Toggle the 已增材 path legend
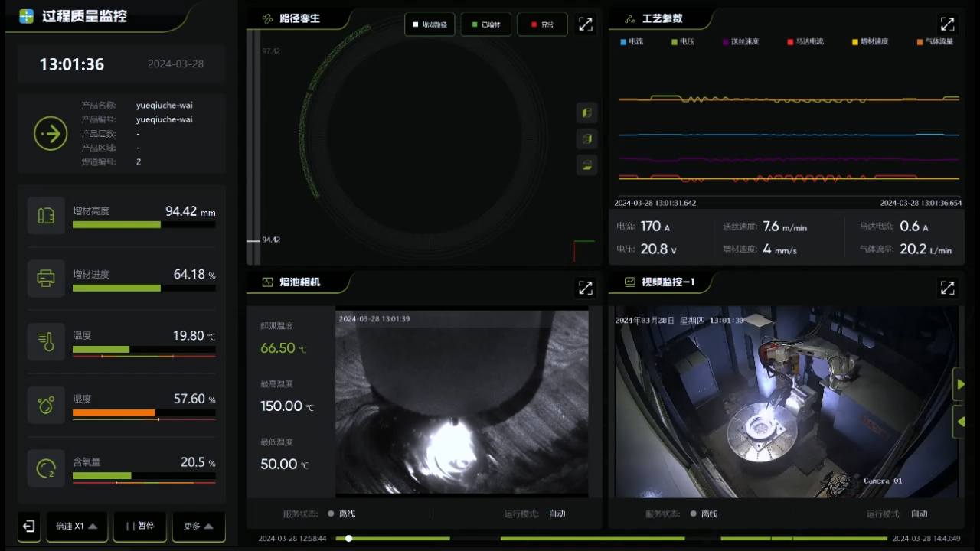The image size is (980, 551). [486, 24]
